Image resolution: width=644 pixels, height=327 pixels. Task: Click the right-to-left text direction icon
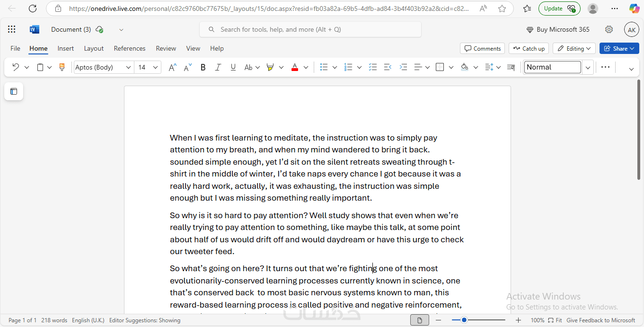[x=511, y=67]
